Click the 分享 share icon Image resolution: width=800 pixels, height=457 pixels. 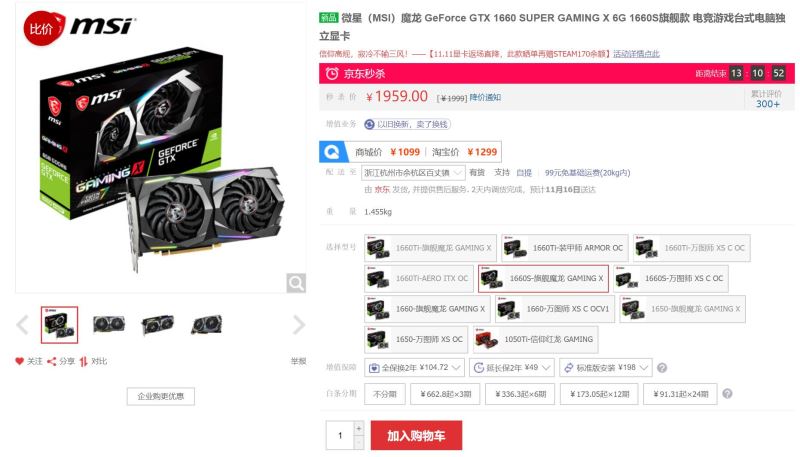pos(52,362)
